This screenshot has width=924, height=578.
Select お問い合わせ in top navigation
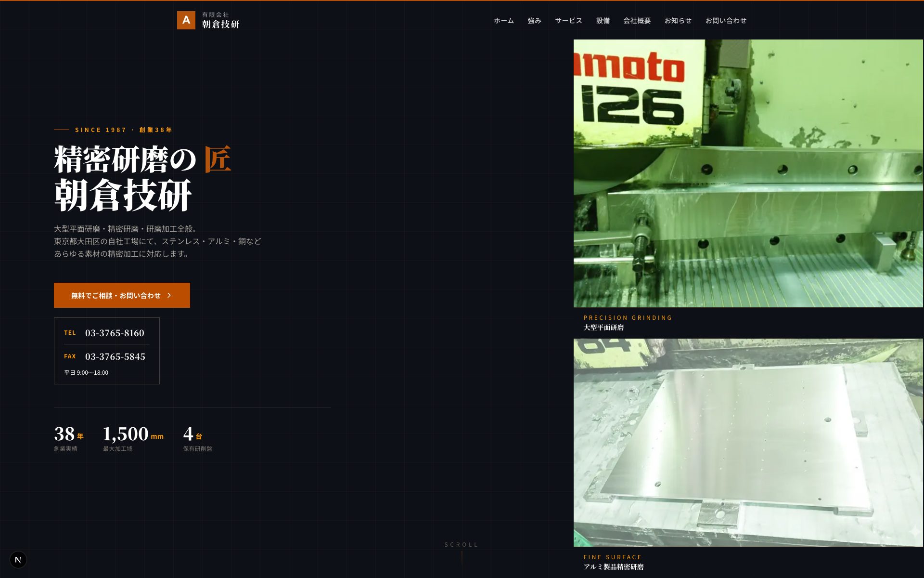click(x=726, y=21)
